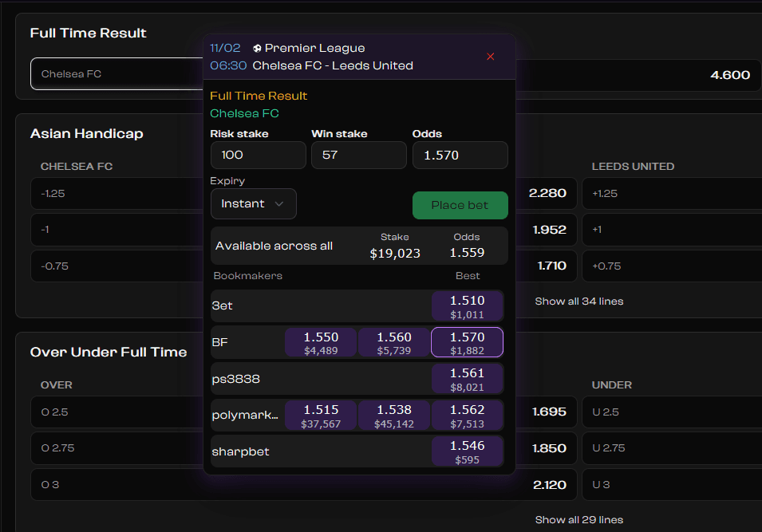Focus the Win stake input field
This screenshot has width=762, height=532.
(x=358, y=155)
